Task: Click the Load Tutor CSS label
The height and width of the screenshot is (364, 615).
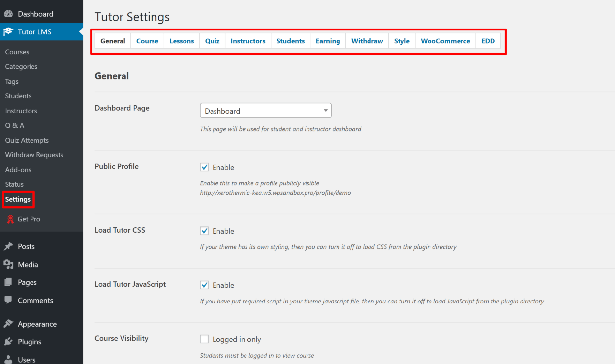Action: pyautogui.click(x=120, y=230)
